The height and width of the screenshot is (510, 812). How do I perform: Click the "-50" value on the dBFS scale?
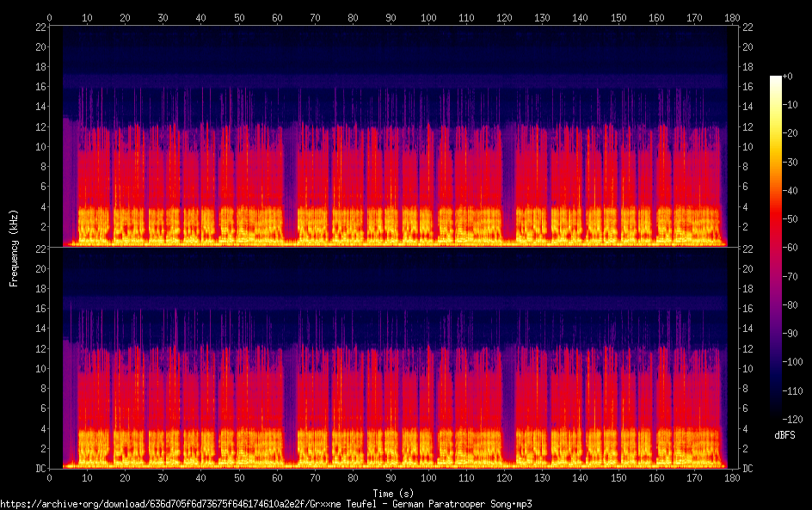point(790,219)
